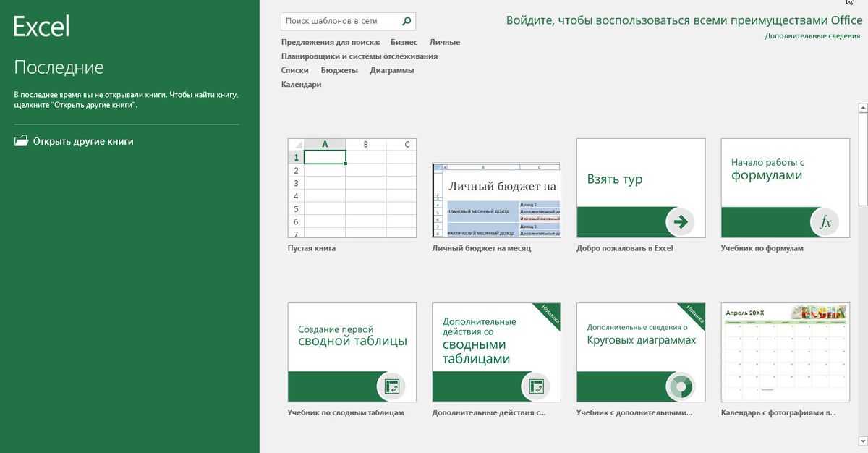Click Личный бюджет на месяц caption

click(x=482, y=248)
